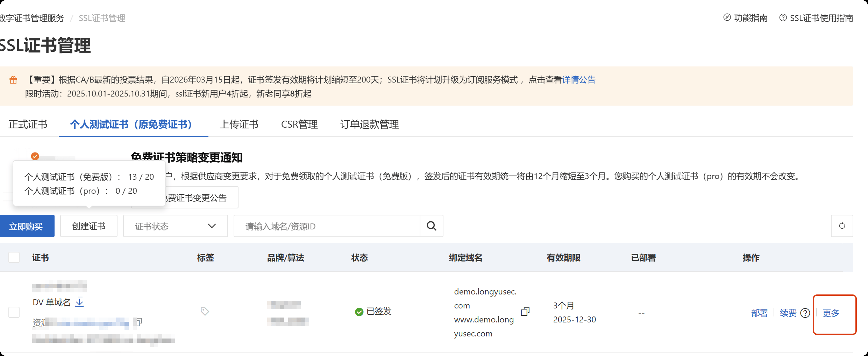Open the 上传证书 tab
Viewport: 868px width, 356px height.
pyautogui.click(x=239, y=124)
